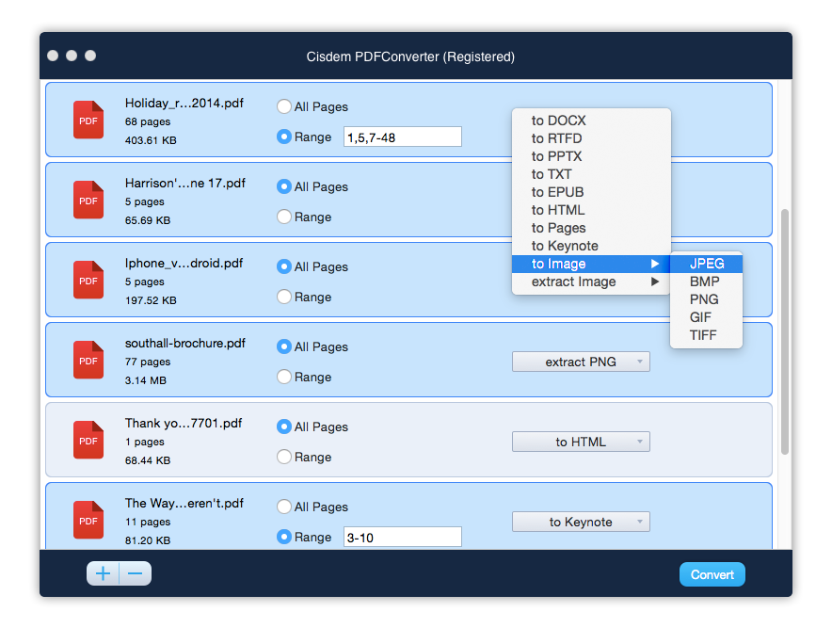Click the PDF icon for Thank yo…7701.pdf
This screenshot has width=832, height=644.
[88, 441]
